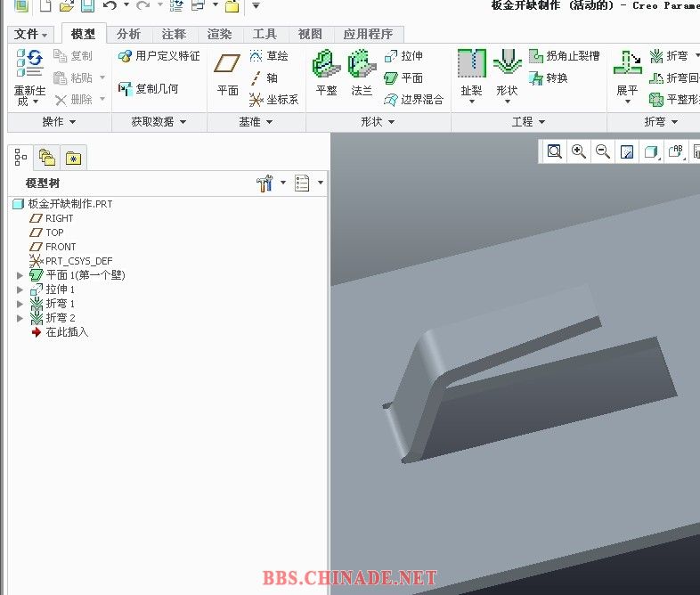Click the Unbend (展平) icon

[x=627, y=65]
